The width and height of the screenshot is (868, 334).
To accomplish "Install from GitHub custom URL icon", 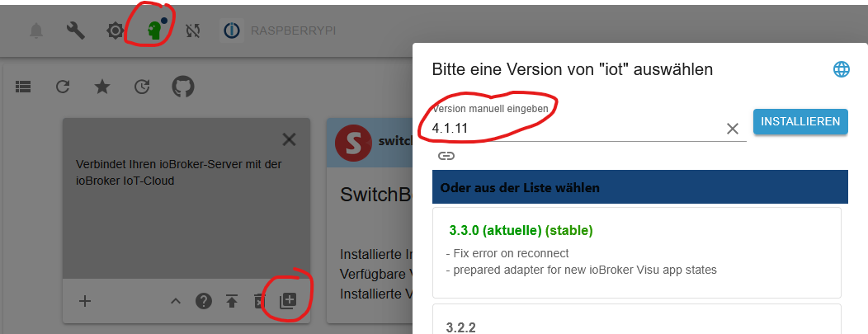I will point(183,87).
